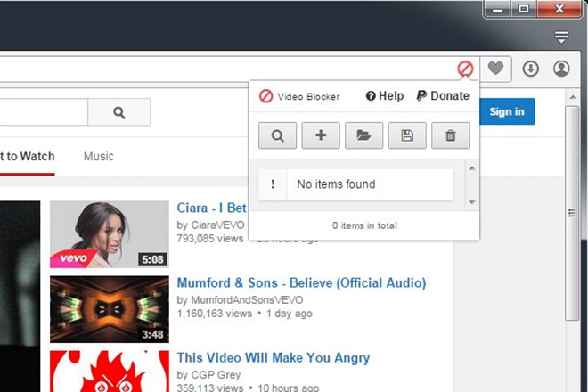Click the search icon in Video Blocker popup
The height and width of the screenshot is (392, 588).
[277, 135]
